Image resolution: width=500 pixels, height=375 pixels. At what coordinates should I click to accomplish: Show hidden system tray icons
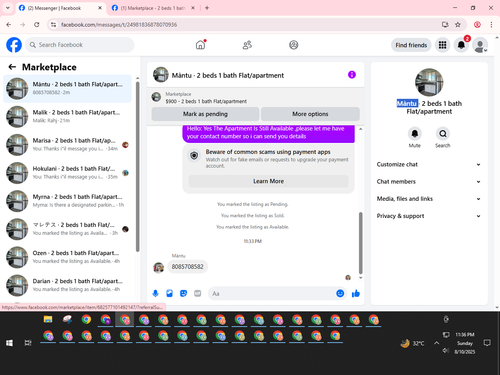click(x=436, y=343)
